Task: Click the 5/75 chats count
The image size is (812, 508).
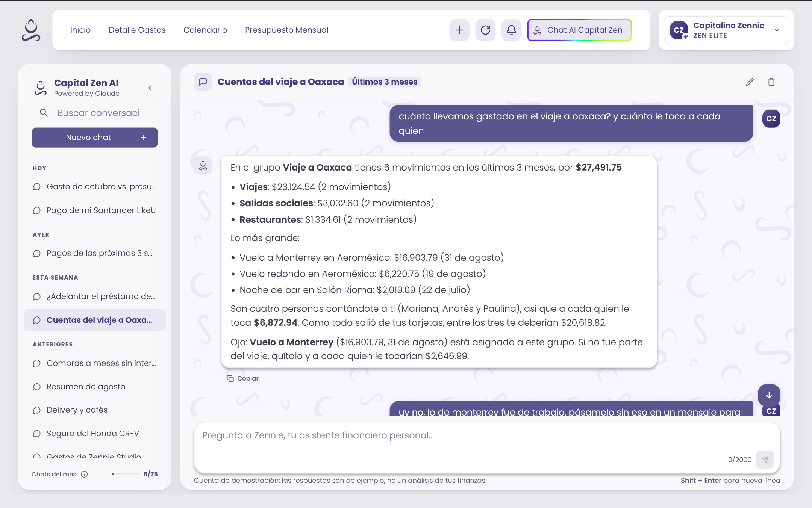Action: coord(150,474)
